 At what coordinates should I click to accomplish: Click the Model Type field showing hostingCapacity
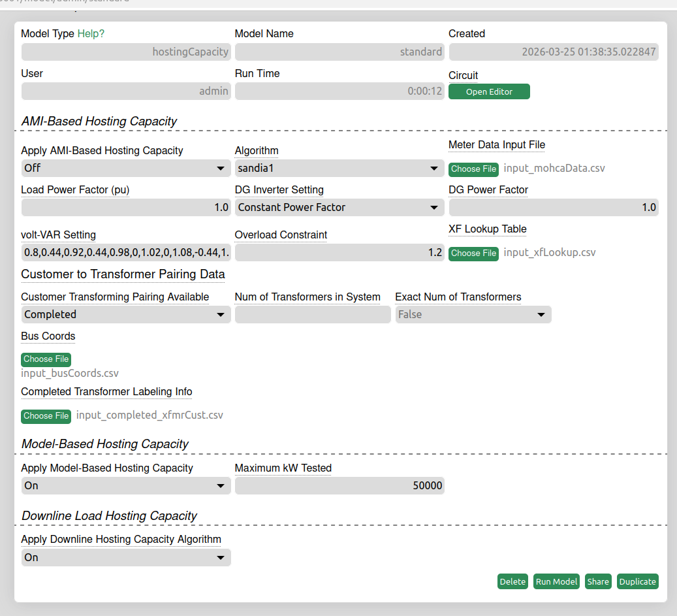(126, 52)
